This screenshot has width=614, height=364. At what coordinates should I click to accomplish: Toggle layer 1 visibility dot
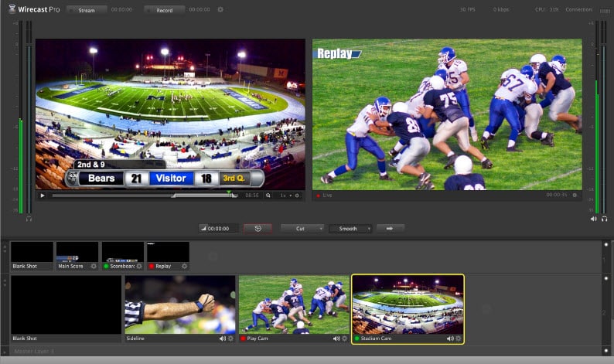pyautogui.click(x=606, y=245)
